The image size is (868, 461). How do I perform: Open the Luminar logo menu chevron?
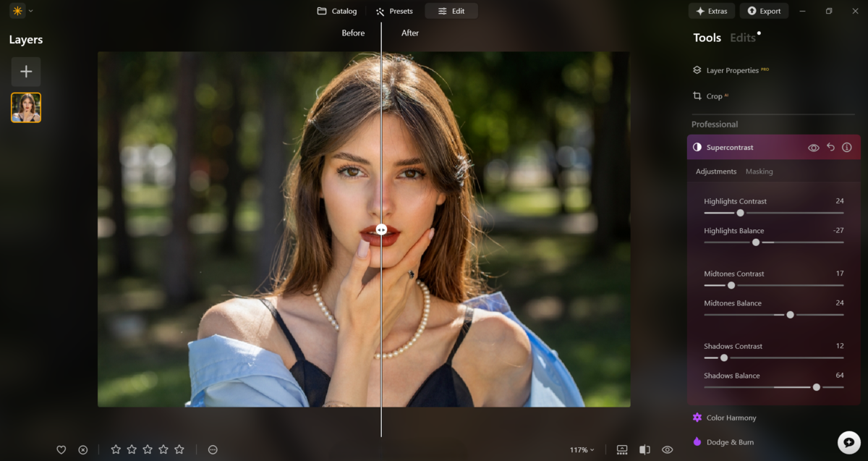[30, 11]
